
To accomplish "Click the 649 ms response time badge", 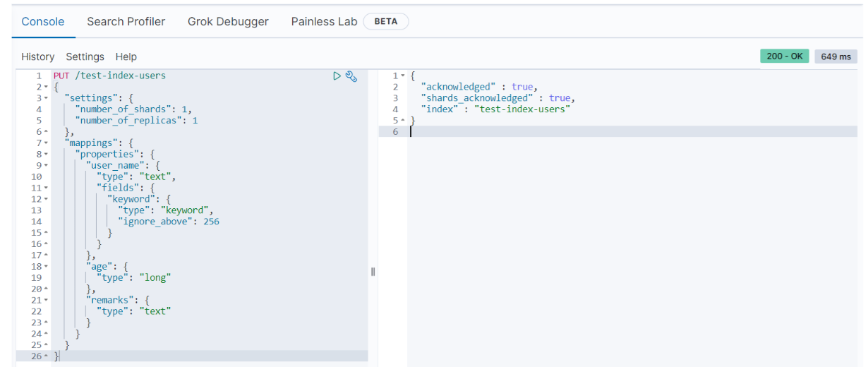I will (836, 56).
